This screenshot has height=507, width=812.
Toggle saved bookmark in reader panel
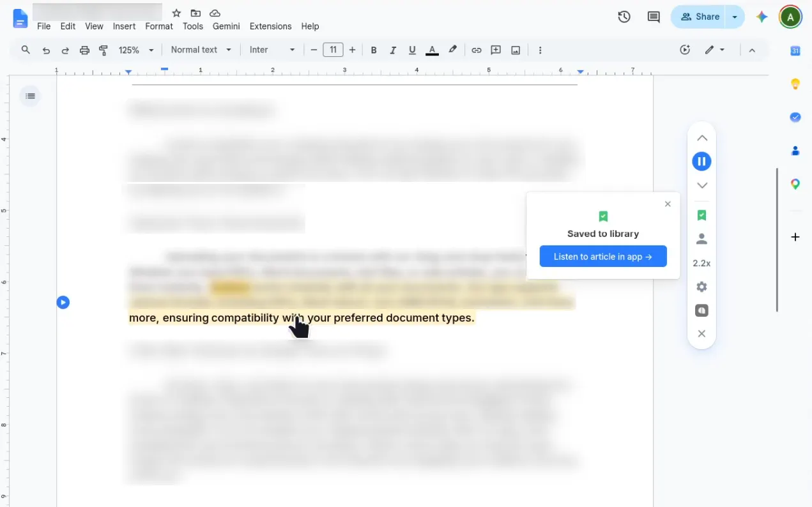click(701, 215)
